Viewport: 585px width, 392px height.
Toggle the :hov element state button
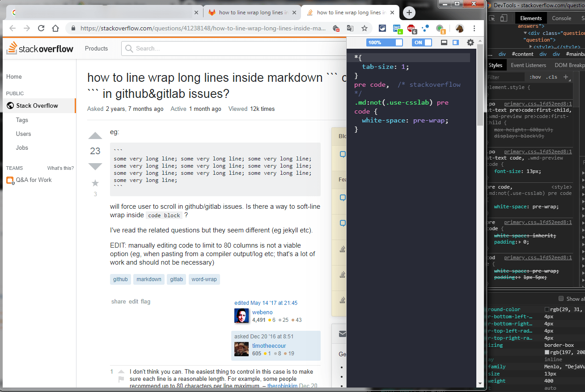coord(535,77)
